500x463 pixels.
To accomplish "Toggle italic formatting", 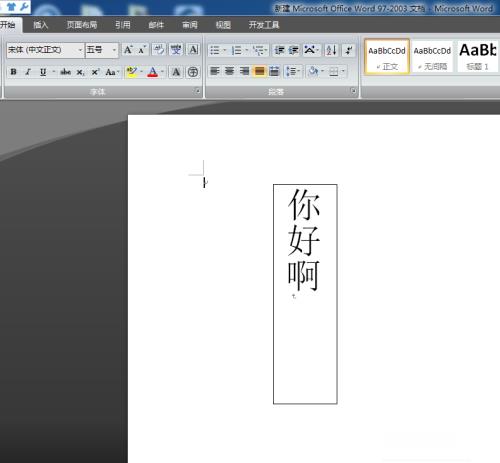I will pos(28,72).
